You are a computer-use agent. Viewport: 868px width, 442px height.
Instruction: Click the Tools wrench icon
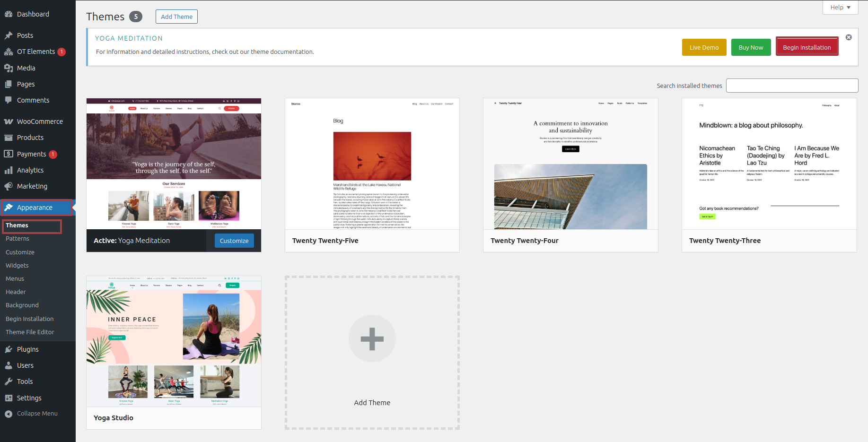(x=9, y=381)
